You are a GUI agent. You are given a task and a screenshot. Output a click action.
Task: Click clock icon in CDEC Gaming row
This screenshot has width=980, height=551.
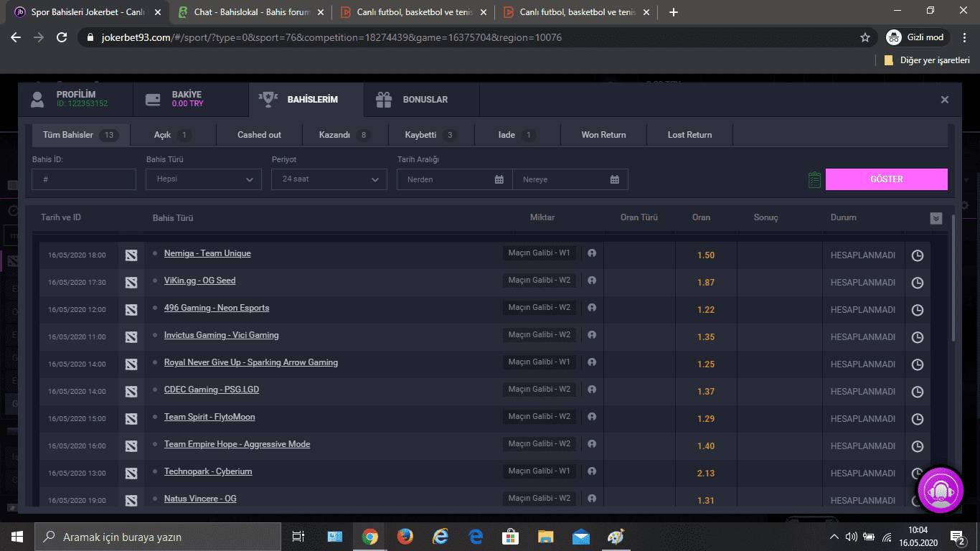pyautogui.click(x=917, y=392)
